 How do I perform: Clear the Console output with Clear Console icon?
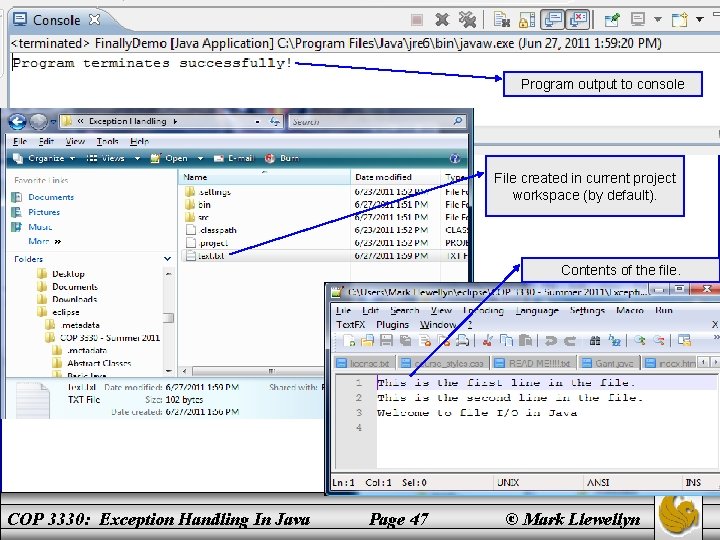click(x=502, y=20)
